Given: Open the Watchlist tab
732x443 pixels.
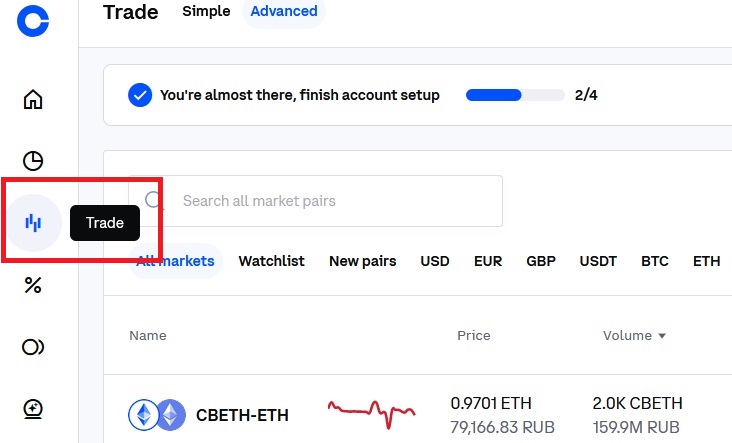Looking at the screenshot, I should pyautogui.click(x=271, y=261).
